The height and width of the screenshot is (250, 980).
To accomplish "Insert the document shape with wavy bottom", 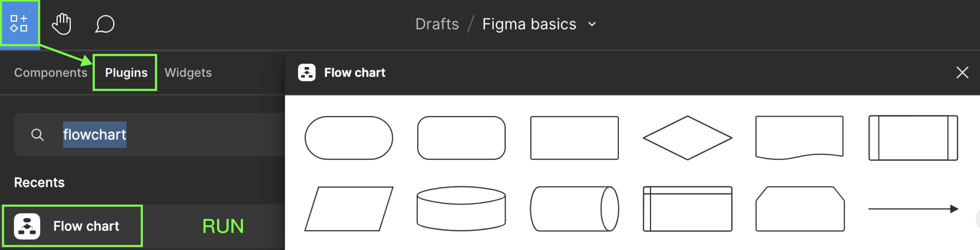I will point(799,138).
